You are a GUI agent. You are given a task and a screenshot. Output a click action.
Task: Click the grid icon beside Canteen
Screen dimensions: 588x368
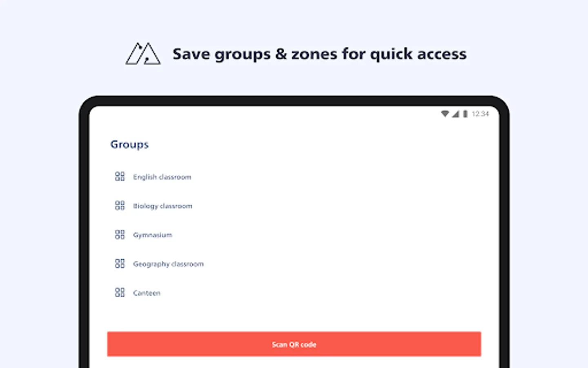point(120,292)
